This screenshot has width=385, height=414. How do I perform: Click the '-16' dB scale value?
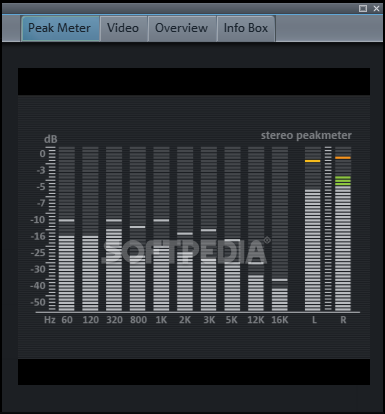(x=37, y=236)
